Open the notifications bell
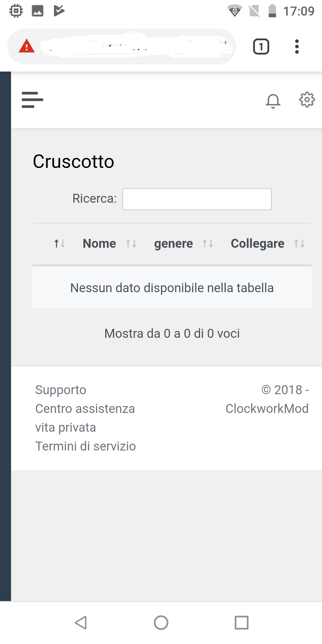 coord(273,101)
